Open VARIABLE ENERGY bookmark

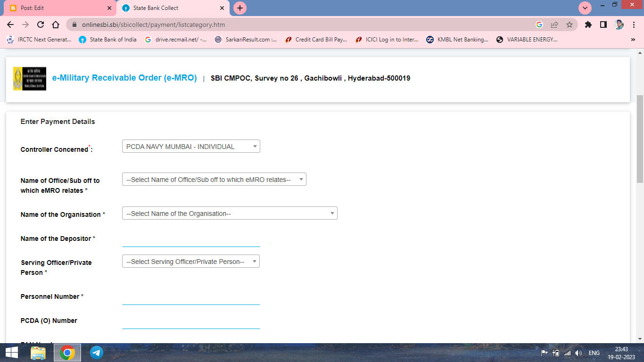pyautogui.click(x=527, y=40)
